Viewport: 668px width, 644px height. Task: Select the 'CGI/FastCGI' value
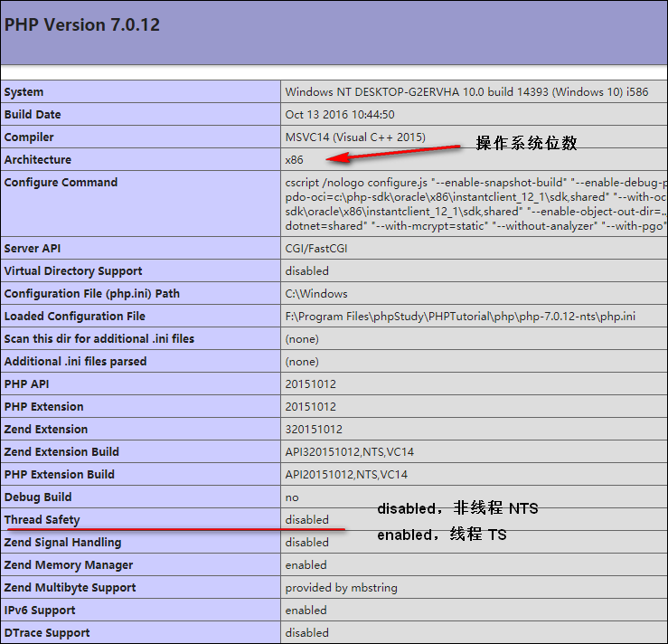click(x=316, y=249)
